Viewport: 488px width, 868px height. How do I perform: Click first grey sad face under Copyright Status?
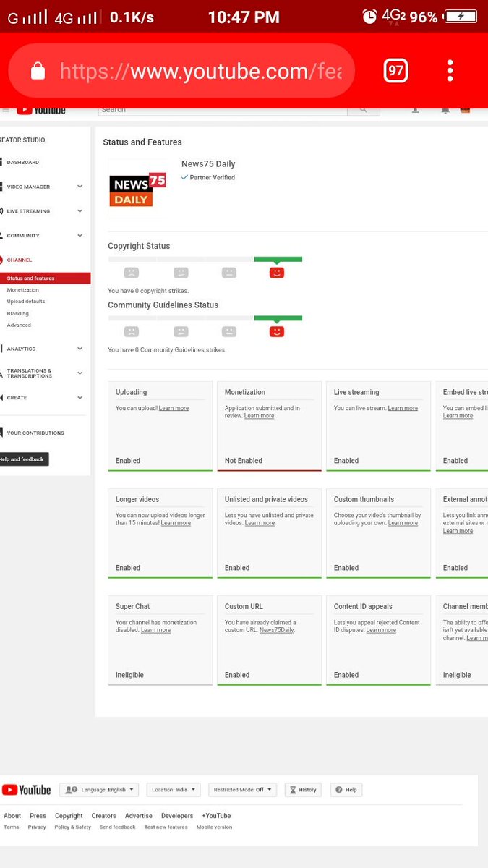tap(131, 273)
